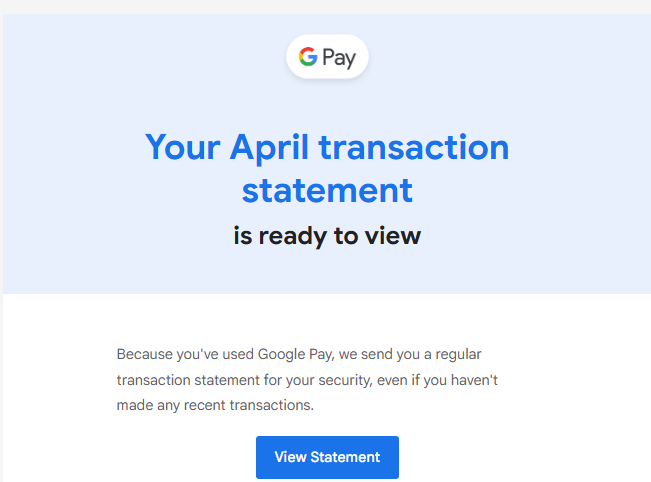The width and height of the screenshot is (651, 482).
Task: Click the multicolored Google G icon
Action: [308, 56]
